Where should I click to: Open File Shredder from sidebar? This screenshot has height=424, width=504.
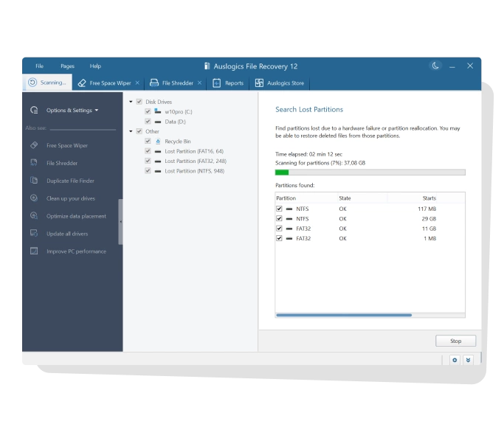pos(62,163)
